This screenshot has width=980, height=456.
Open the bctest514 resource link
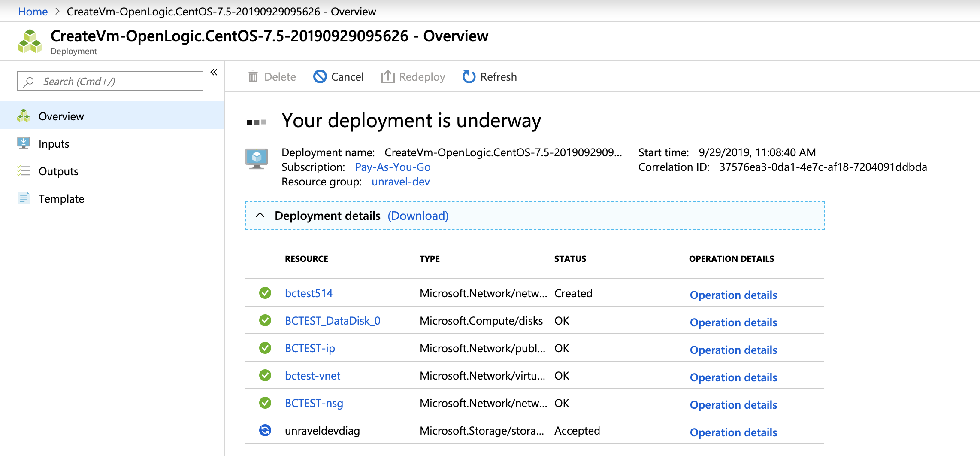tap(309, 293)
